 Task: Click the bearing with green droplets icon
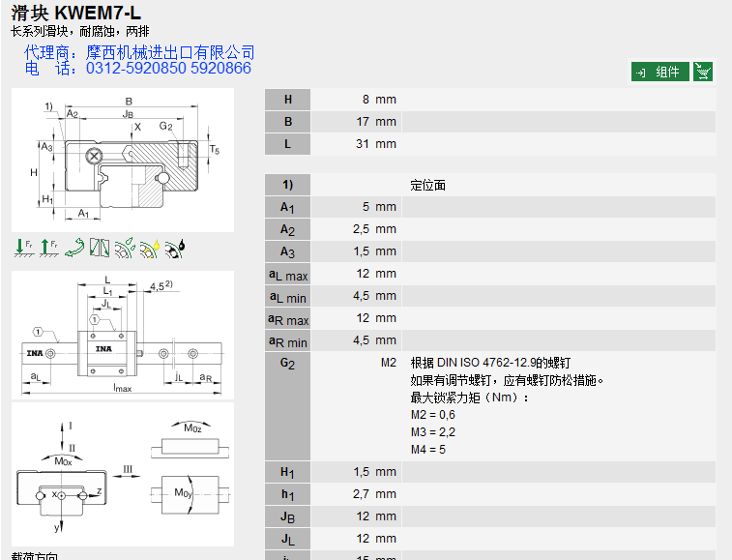[125, 249]
